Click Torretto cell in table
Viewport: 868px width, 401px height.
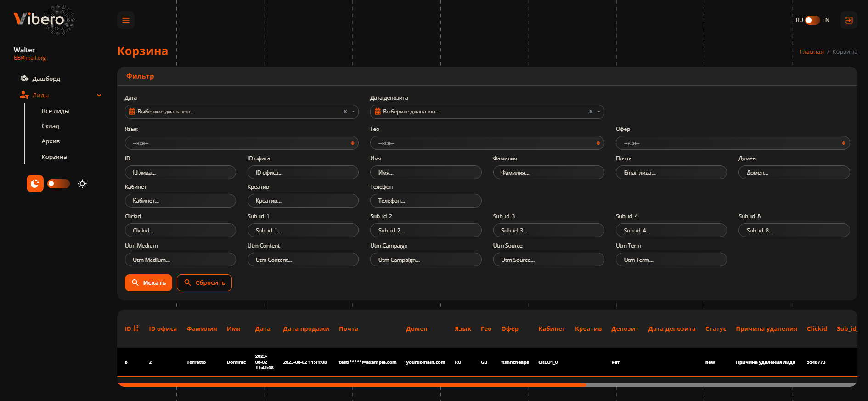click(196, 362)
